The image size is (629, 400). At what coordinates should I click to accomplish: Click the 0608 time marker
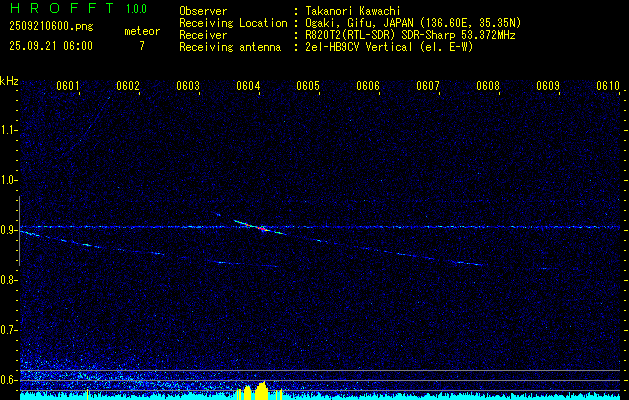tap(488, 86)
